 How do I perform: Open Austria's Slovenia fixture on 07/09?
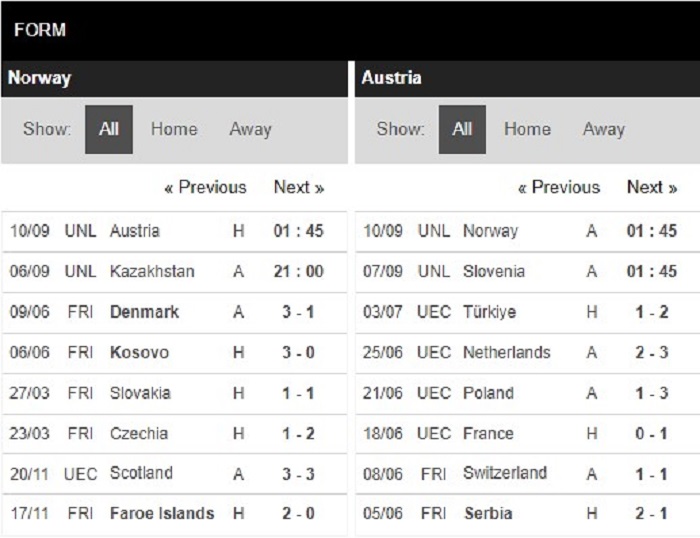528,272
